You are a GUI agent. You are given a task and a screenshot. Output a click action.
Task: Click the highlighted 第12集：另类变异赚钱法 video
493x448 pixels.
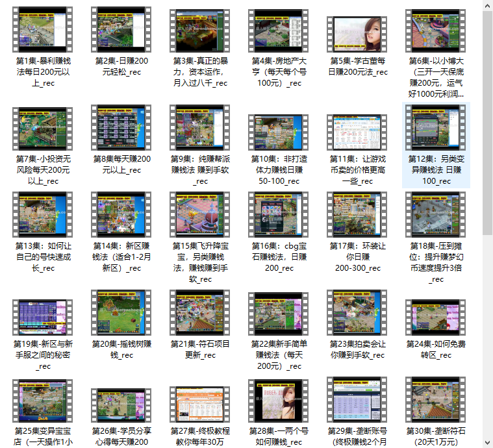(436, 129)
